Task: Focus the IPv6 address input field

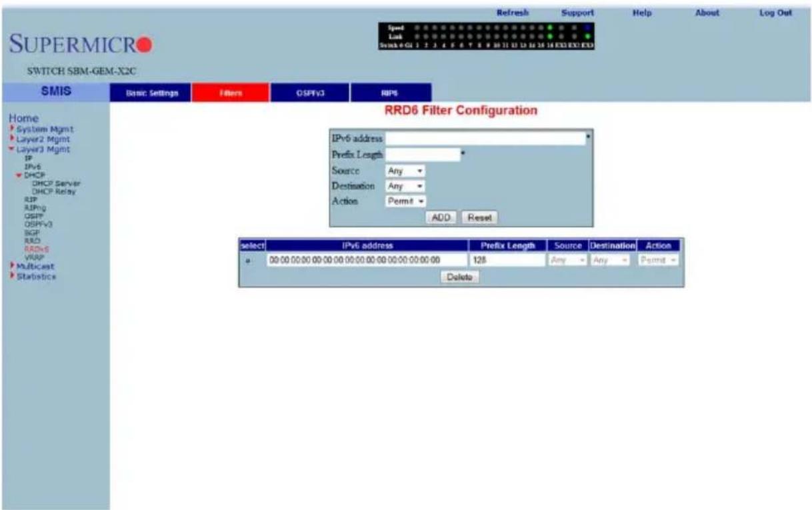Action: pyautogui.click(x=485, y=138)
